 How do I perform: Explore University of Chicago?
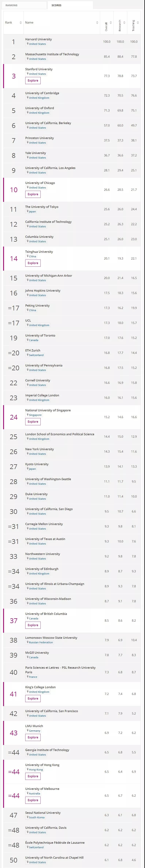[x=33, y=194]
